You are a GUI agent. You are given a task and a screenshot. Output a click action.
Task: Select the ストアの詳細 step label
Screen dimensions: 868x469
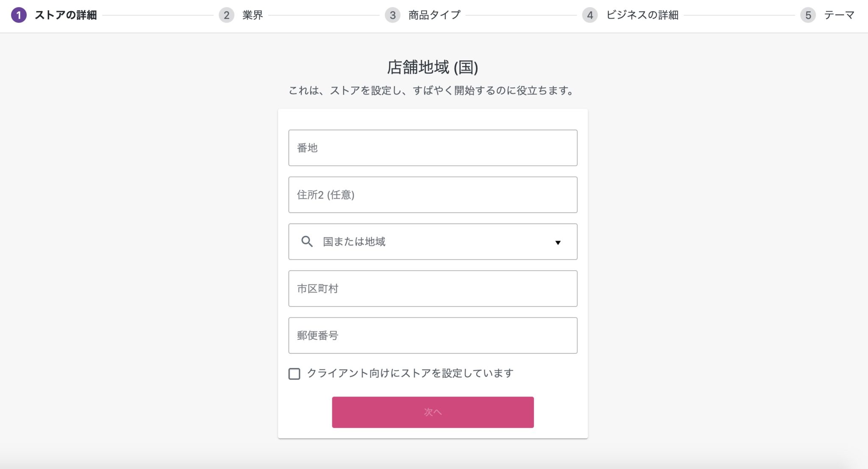click(x=66, y=15)
